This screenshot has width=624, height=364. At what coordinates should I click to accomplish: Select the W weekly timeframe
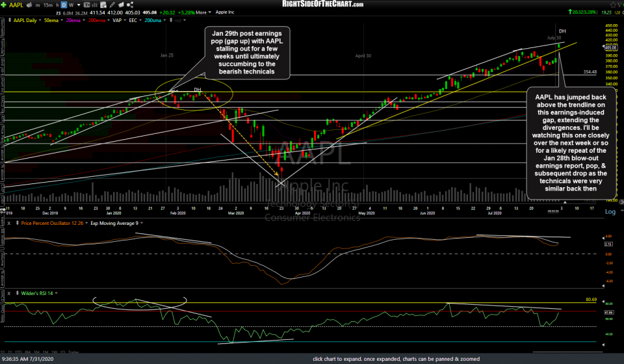pyautogui.click(x=71, y=5)
